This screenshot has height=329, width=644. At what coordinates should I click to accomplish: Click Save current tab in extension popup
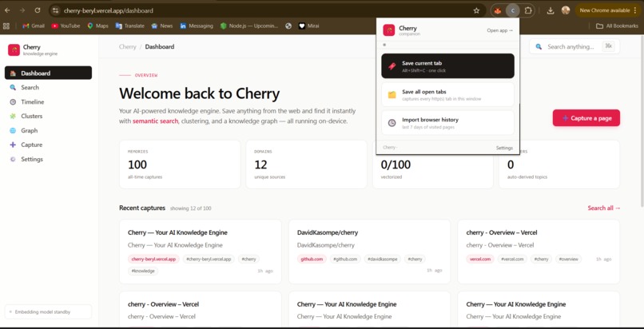tap(447, 66)
